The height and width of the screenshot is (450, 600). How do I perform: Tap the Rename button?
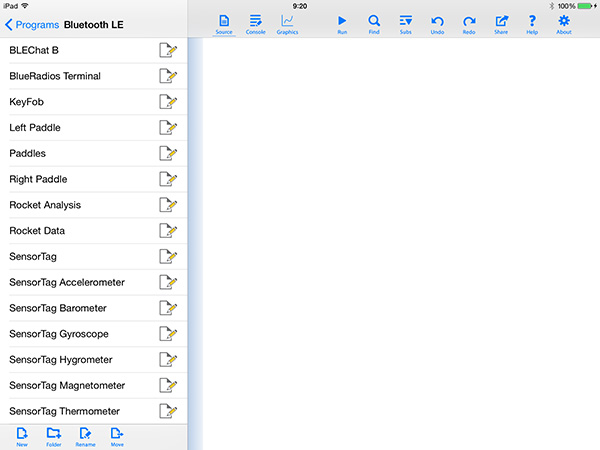85,437
